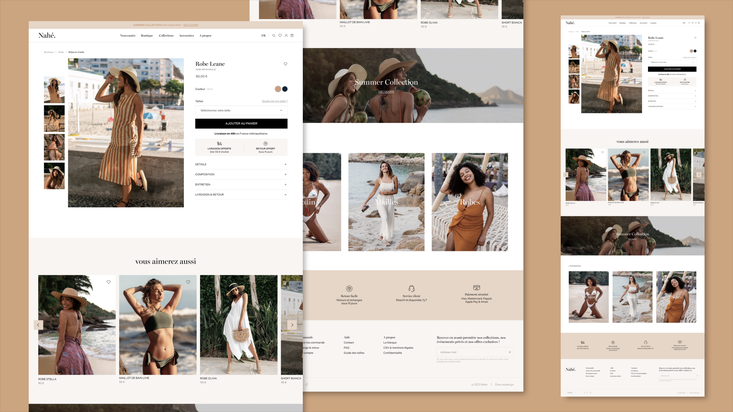The width and height of the screenshot is (733, 412).
Task: Open size dropdown on right page mockup
Action: (x=672, y=62)
